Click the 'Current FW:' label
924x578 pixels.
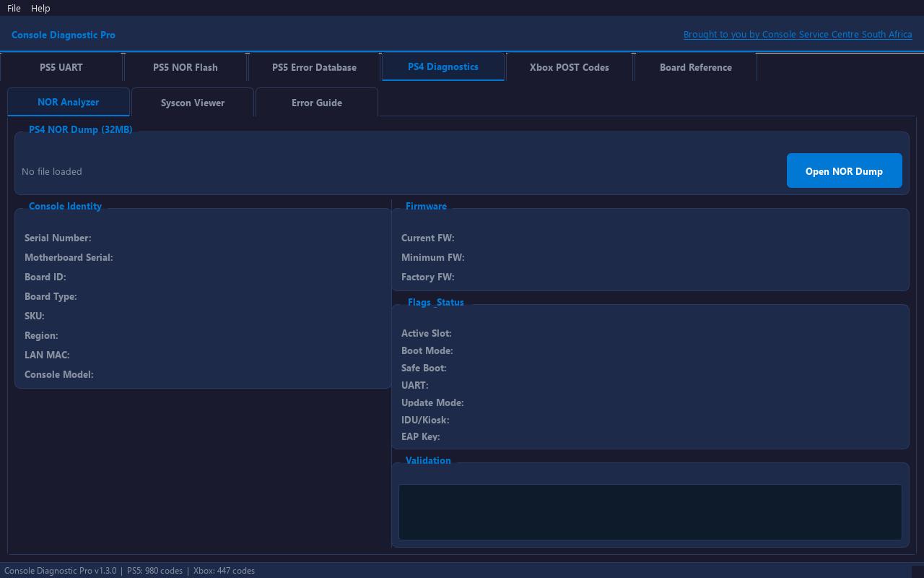coord(428,238)
